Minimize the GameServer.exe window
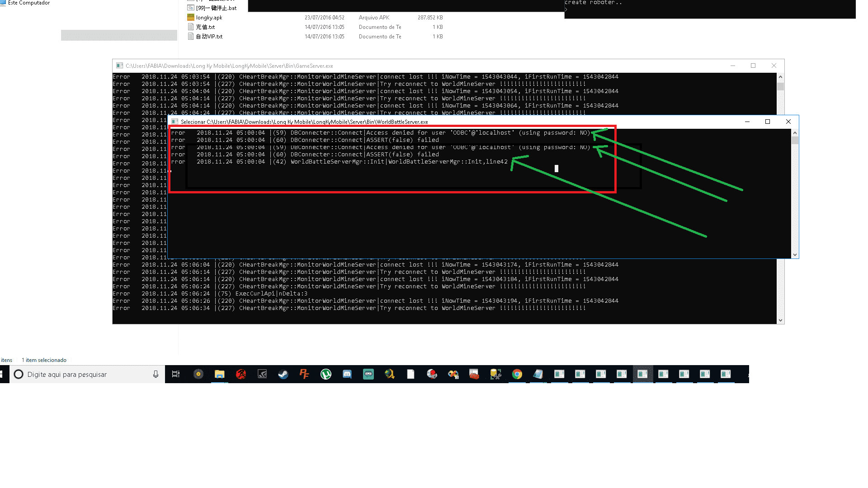 (732, 66)
